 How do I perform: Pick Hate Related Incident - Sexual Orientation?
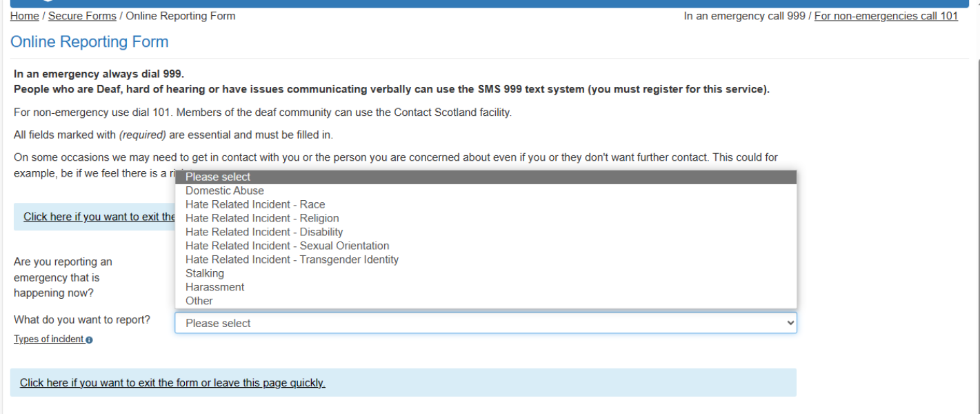pyautogui.click(x=287, y=246)
